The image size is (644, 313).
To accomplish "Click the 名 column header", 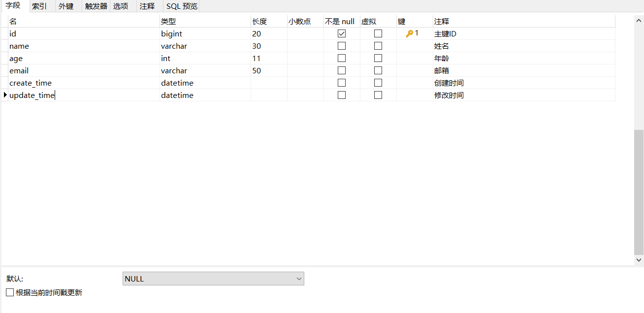I will pos(84,21).
